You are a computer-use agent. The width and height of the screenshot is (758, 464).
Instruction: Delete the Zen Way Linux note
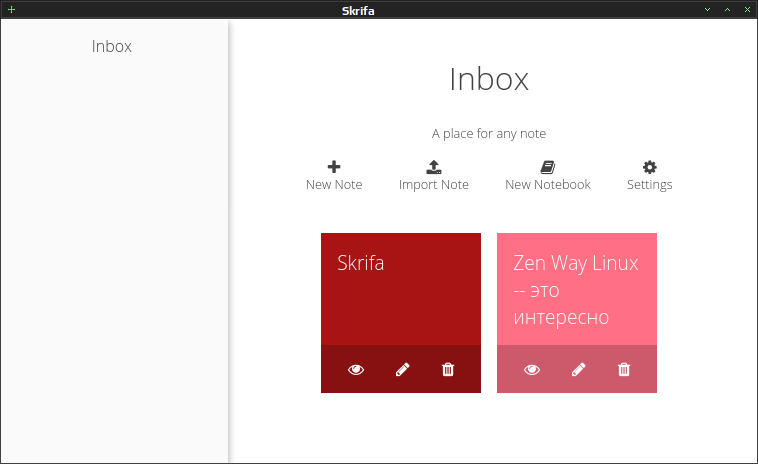(624, 370)
